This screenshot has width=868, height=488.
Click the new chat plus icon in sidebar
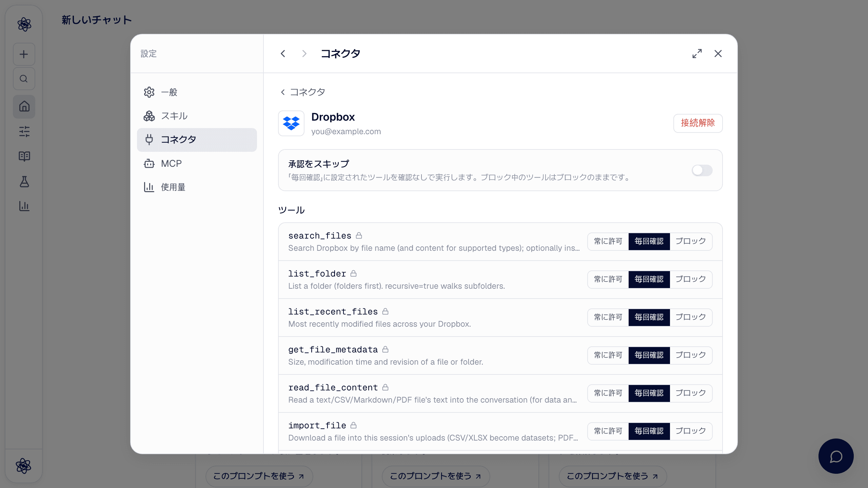(x=24, y=54)
